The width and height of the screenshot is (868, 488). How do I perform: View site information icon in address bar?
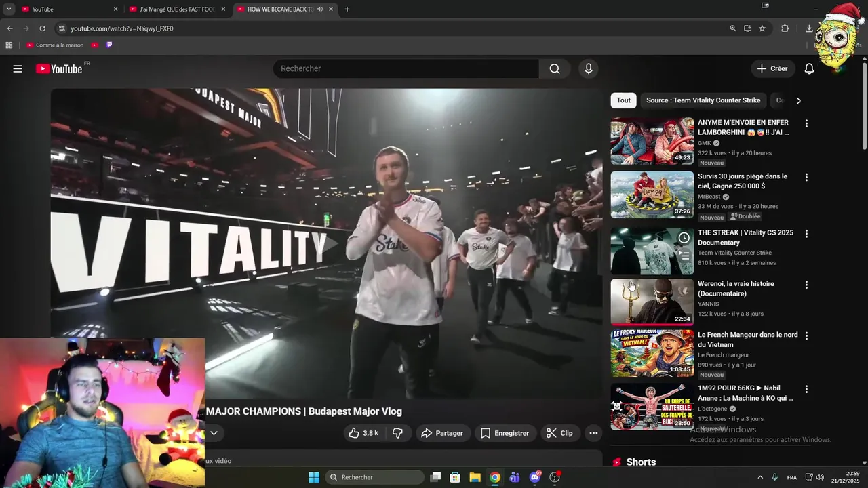tap(62, 28)
